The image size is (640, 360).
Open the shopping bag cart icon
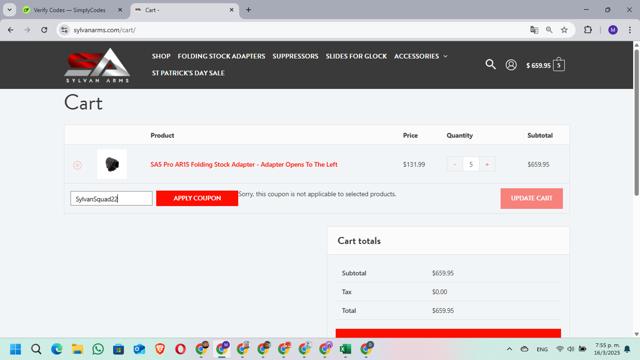tap(559, 65)
